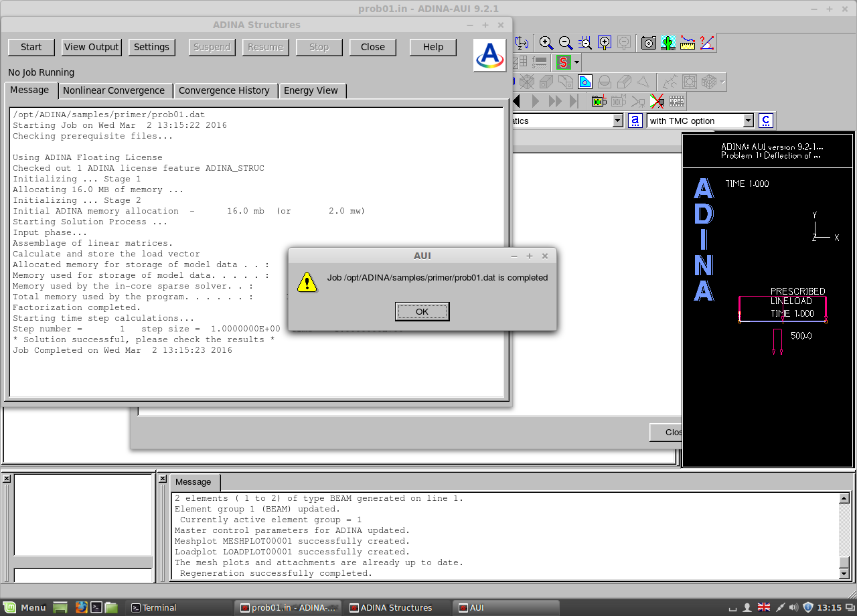Click the show desktop icon in the taskbar
The width and height of the screenshot is (857, 616).
point(61,607)
